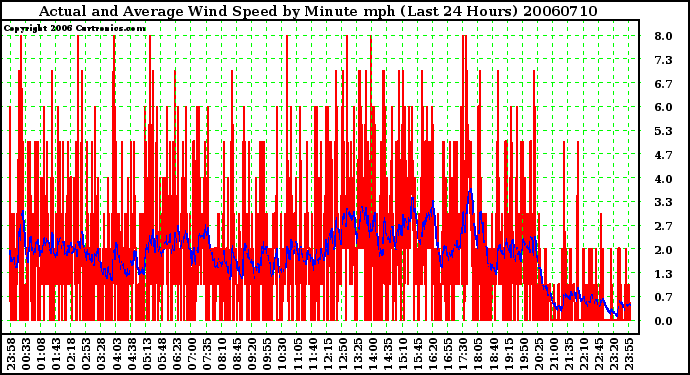Click the 20:25 time label
The height and width of the screenshot is (375, 690).
[x=538, y=354]
